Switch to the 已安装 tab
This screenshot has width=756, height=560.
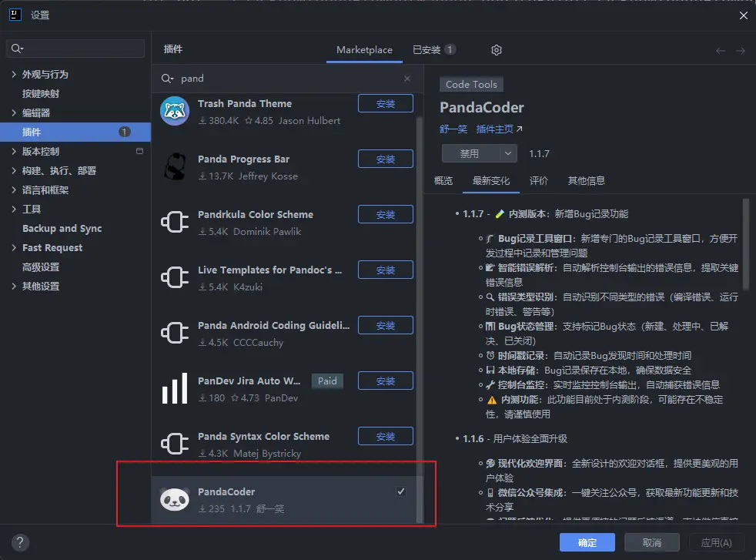coord(434,49)
